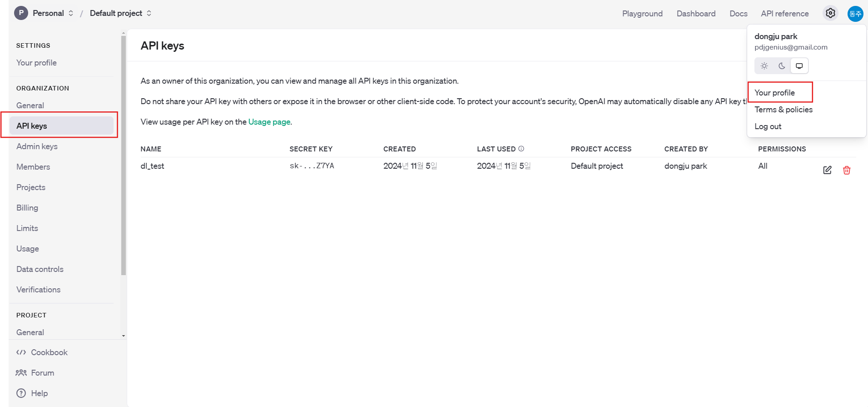Viewport: 868px width, 407px height.
Task: Click the SECRET KEY column header
Action: click(311, 149)
